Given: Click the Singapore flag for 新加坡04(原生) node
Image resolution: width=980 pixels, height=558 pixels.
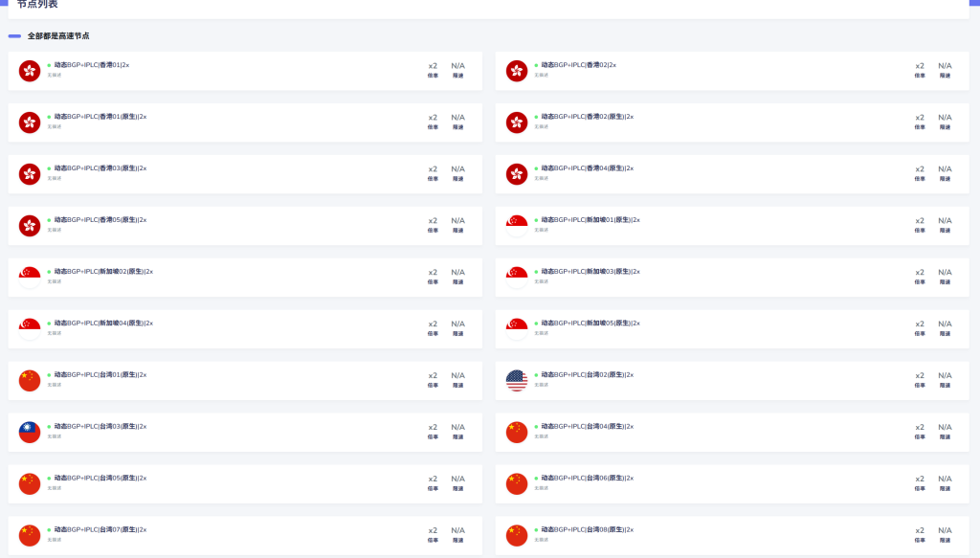Looking at the screenshot, I should tap(30, 329).
